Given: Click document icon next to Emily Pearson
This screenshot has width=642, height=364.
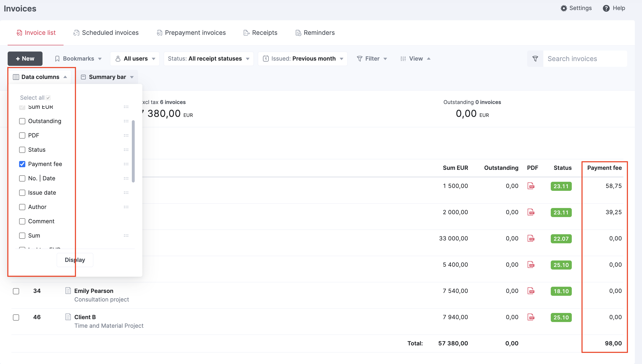Looking at the screenshot, I should pyautogui.click(x=68, y=291).
